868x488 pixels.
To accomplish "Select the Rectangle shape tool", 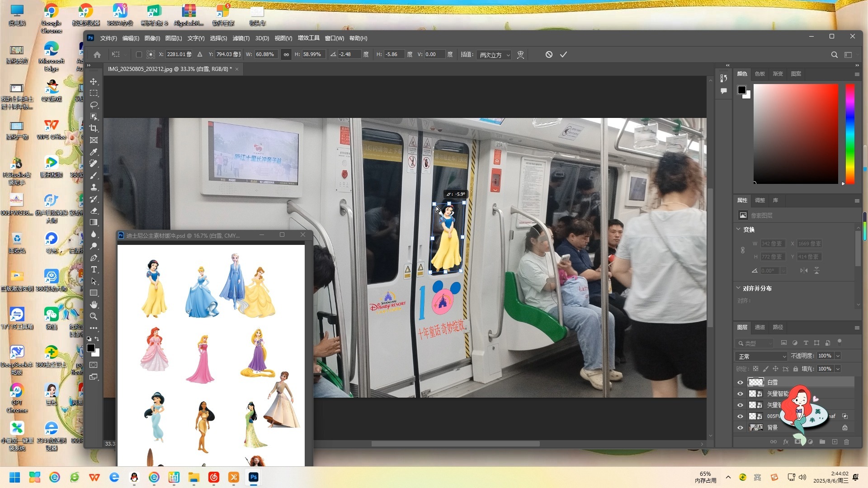I will click(94, 293).
